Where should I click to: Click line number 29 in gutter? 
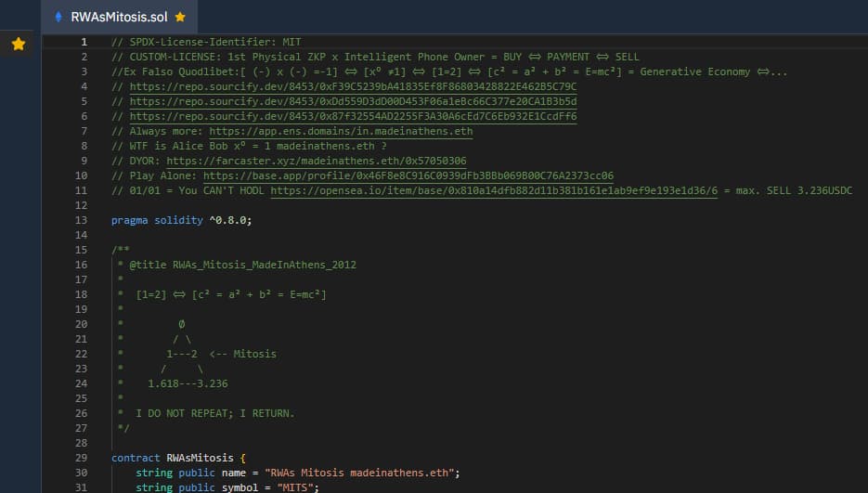[x=82, y=458]
